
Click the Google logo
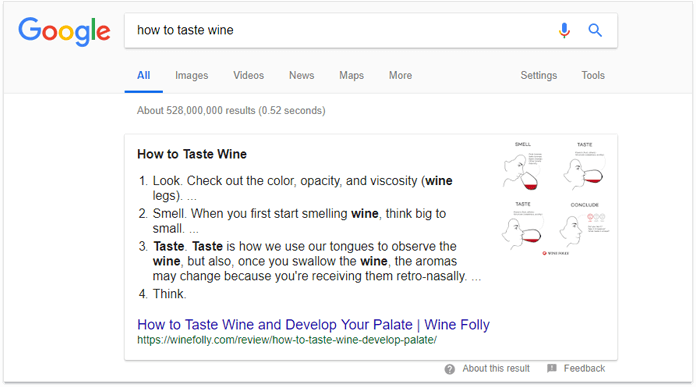[x=64, y=32]
